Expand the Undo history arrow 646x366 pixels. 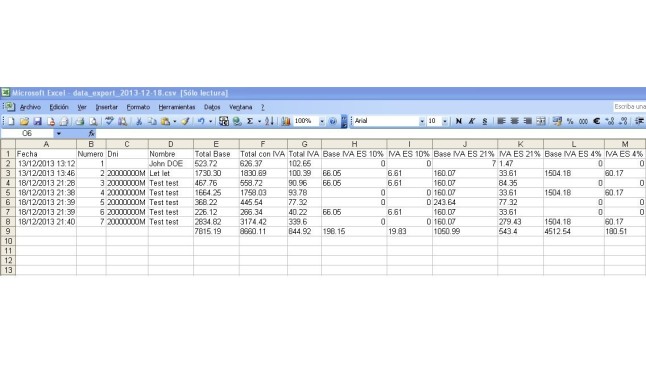[x=211, y=121]
